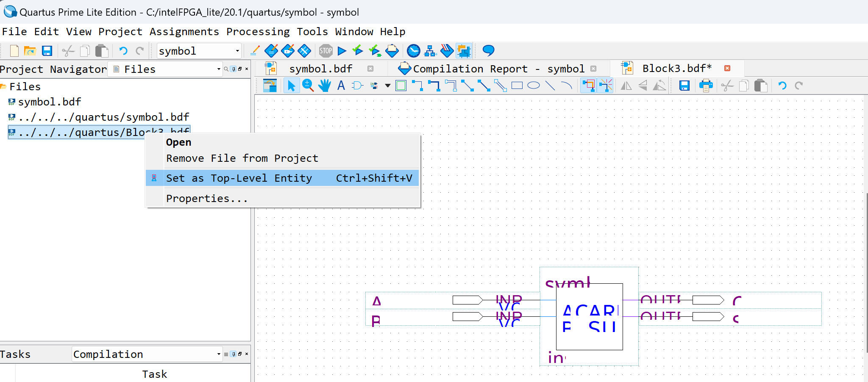Select the Zoom tool in schematic toolbar

(308, 86)
